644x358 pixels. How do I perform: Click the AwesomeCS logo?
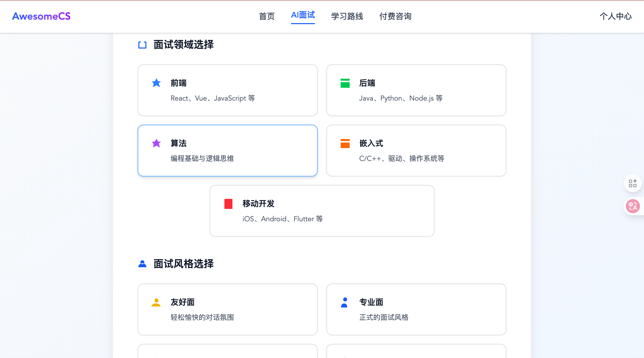[x=41, y=16]
